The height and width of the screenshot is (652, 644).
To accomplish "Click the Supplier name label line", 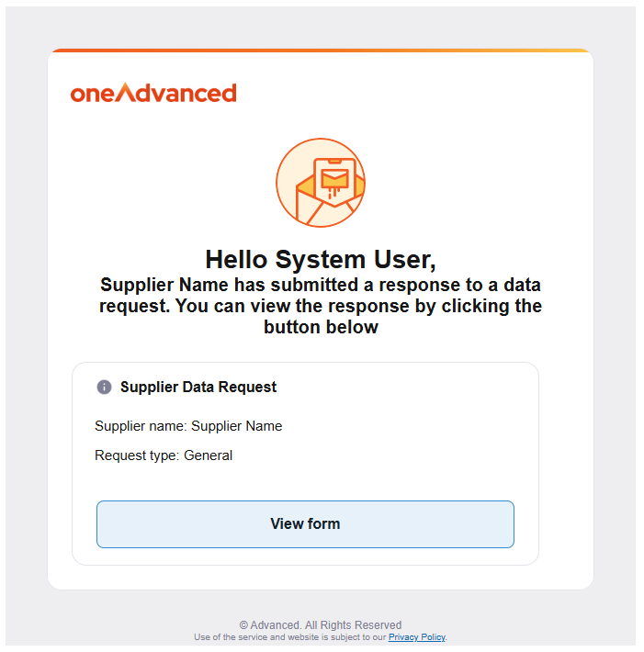I will point(188,426).
